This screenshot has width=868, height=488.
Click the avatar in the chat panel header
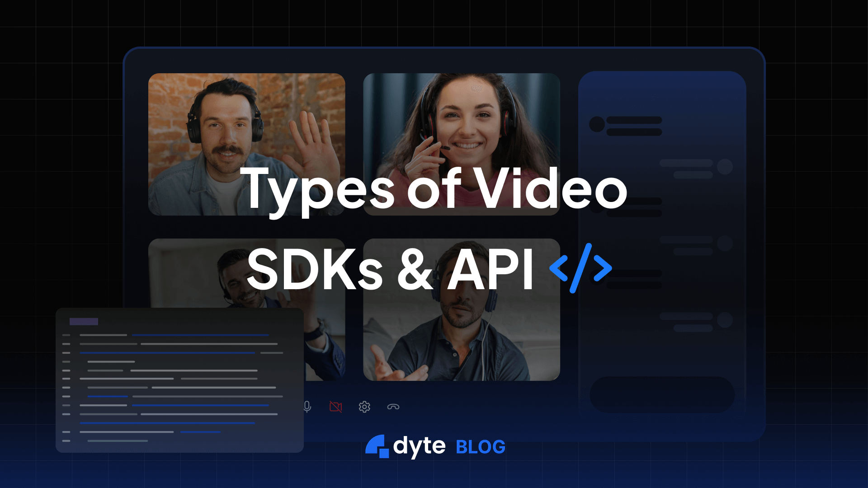(596, 123)
